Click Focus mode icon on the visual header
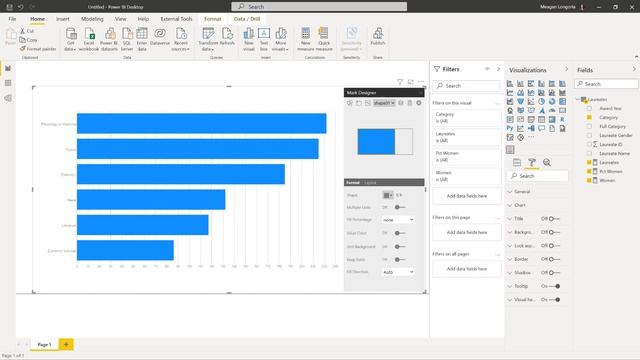This screenshot has height=360, width=640. click(x=411, y=82)
